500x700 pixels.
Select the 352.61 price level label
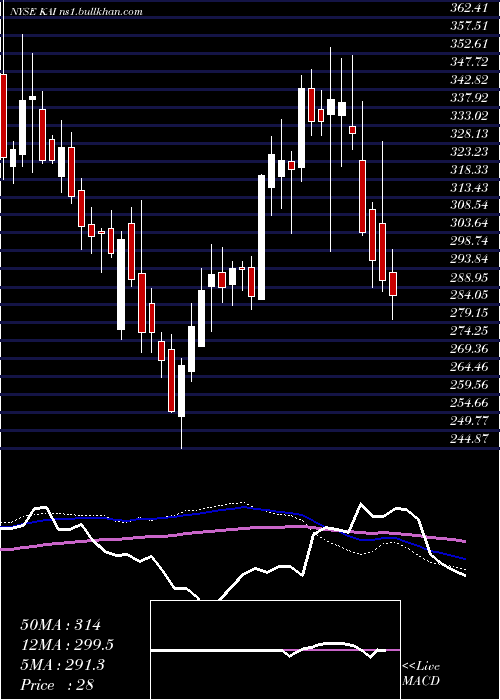[468, 44]
